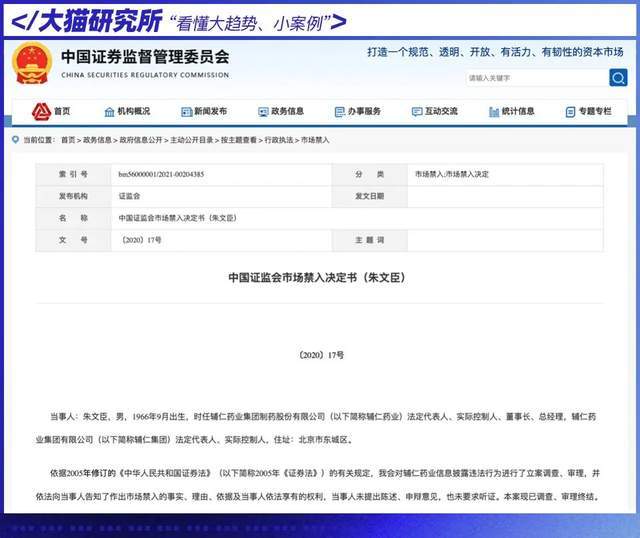Click the slogan 打造一个规范、透明、开放 text
This screenshot has width=640, height=538.
(x=495, y=52)
